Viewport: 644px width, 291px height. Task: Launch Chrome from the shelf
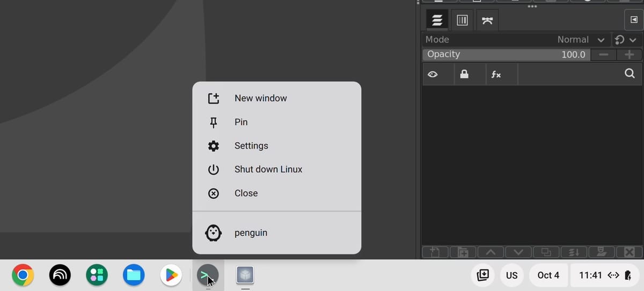[x=23, y=275]
